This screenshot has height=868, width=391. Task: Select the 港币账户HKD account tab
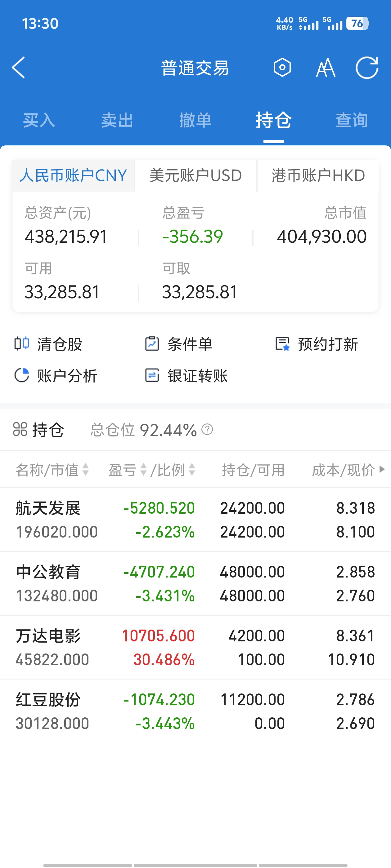[x=318, y=175]
